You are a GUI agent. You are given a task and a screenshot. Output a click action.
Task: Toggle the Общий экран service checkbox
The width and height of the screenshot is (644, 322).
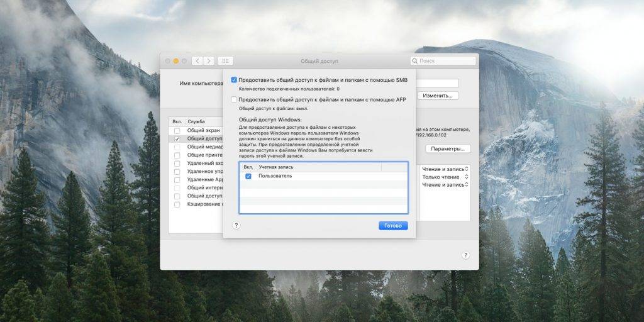point(177,131)
